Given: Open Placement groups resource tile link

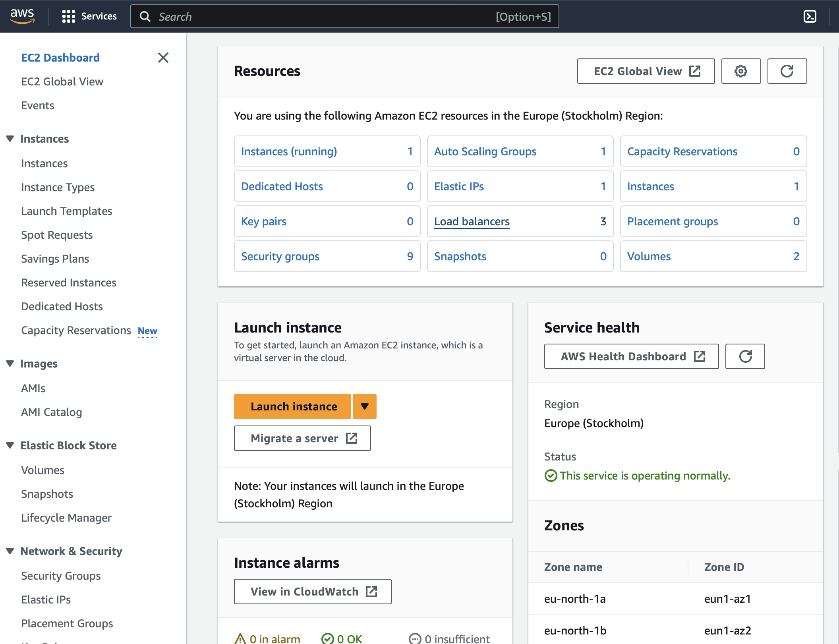Looking at the screenshot, I should click(x=673, y=221).
